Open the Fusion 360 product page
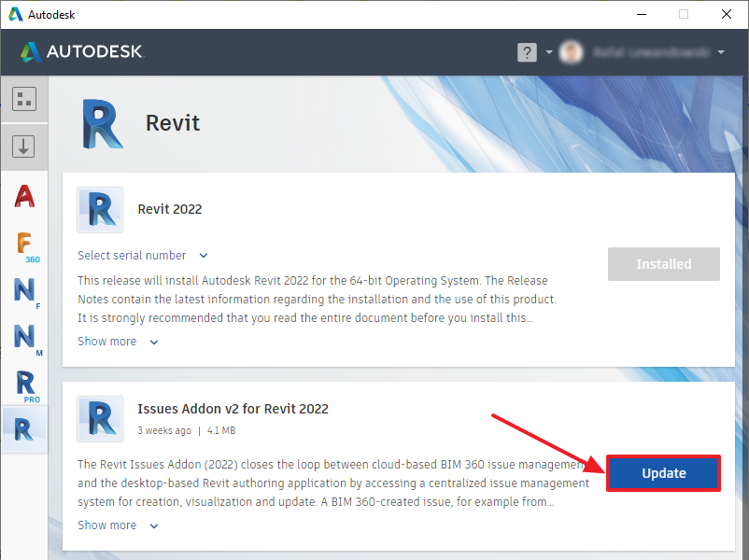This screenshot has width=749, height=560. click(x=24, y=244)
